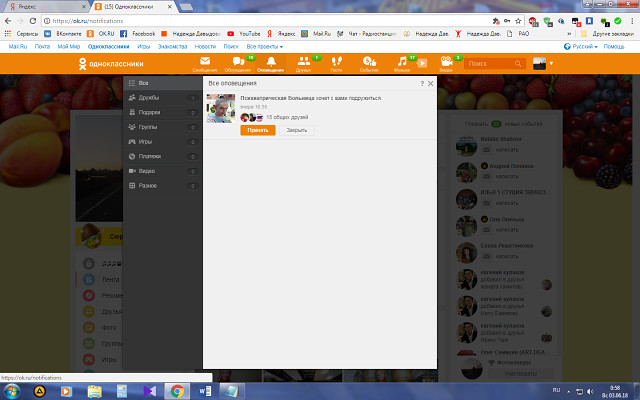Click the question mark help icon
Viewport: 640px width, 400px height.
tap(422, 83)
